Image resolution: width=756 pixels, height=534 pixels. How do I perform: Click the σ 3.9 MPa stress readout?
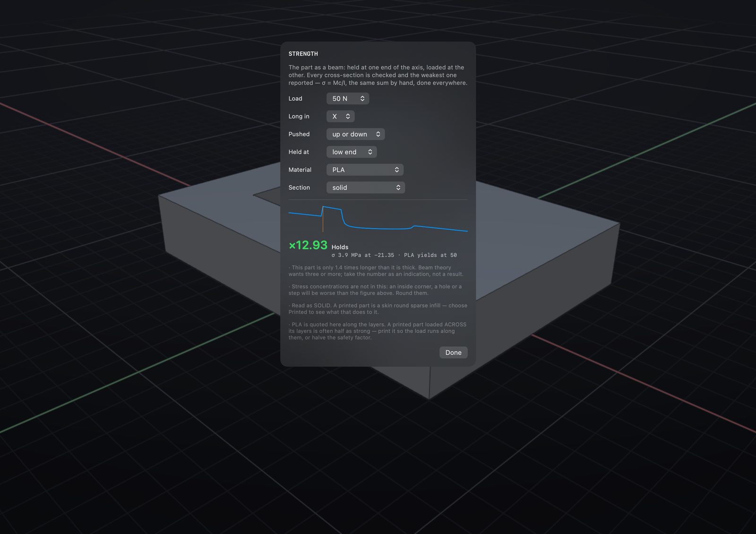click(x=394, y=255)
